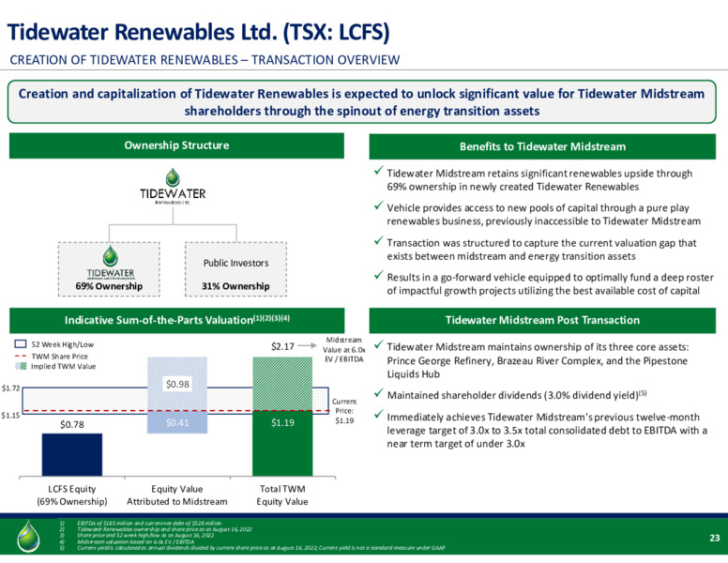Click the $1.19 label in green bar

282,422
